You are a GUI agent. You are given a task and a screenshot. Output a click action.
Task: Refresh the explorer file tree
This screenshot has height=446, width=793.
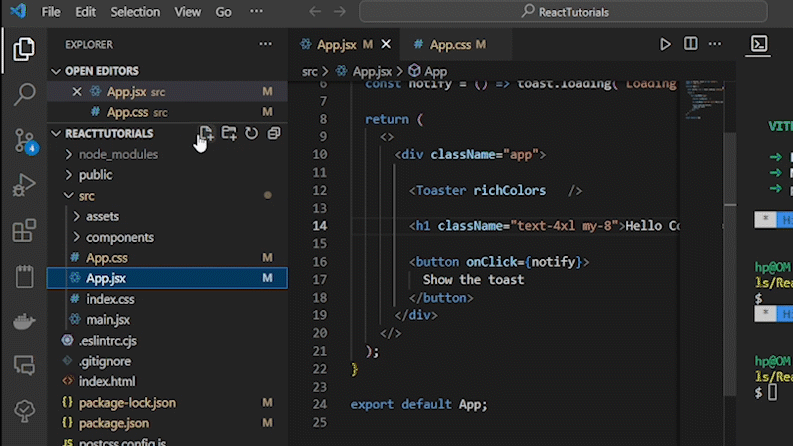251,133
